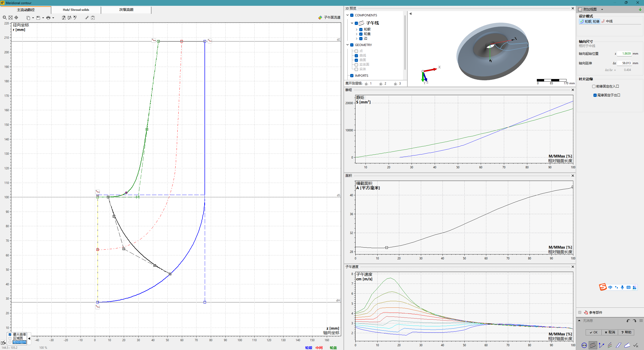Image resolution: width=644 pixels, height=350 pixels.
Task: Click the mean lines three-curve icon
Action: (610, 345)
